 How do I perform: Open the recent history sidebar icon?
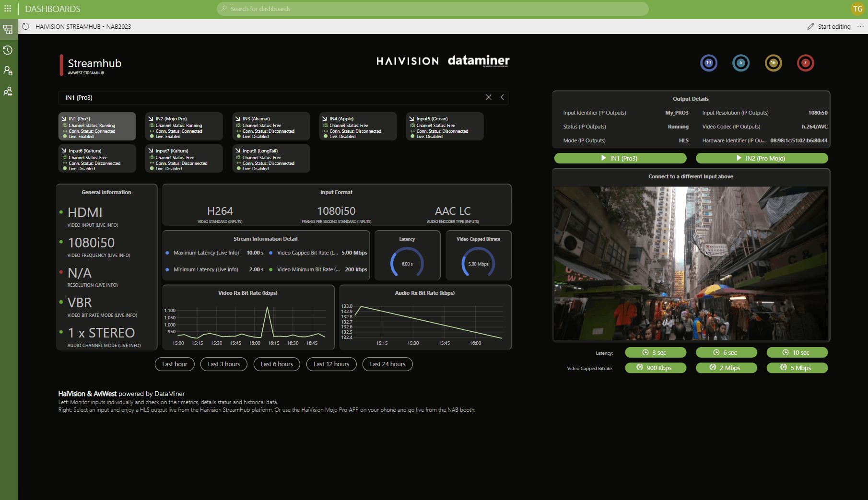pos(8,50)
